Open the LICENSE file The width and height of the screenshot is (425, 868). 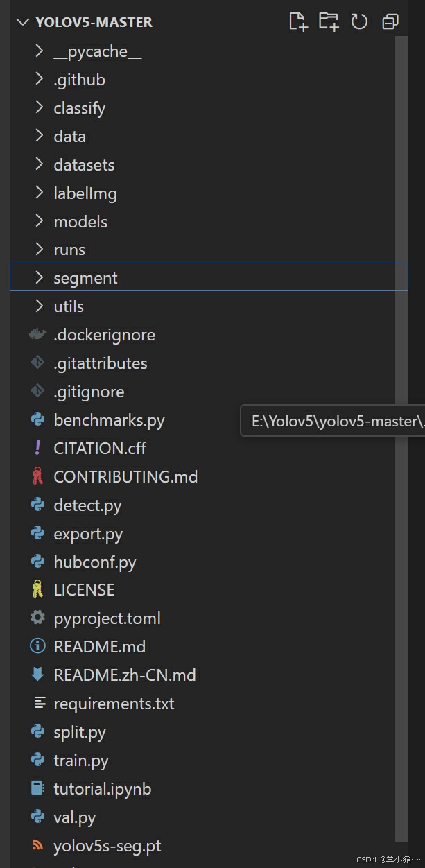tap(84, 590)
